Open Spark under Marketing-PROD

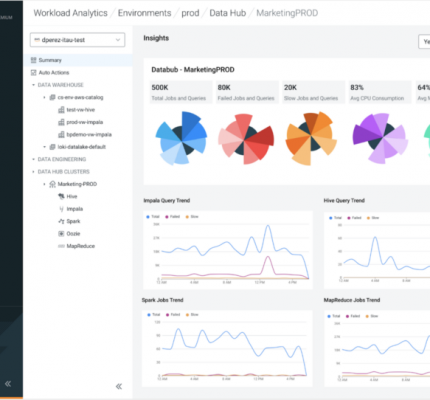pyautogui.click(x=73, y=221)
